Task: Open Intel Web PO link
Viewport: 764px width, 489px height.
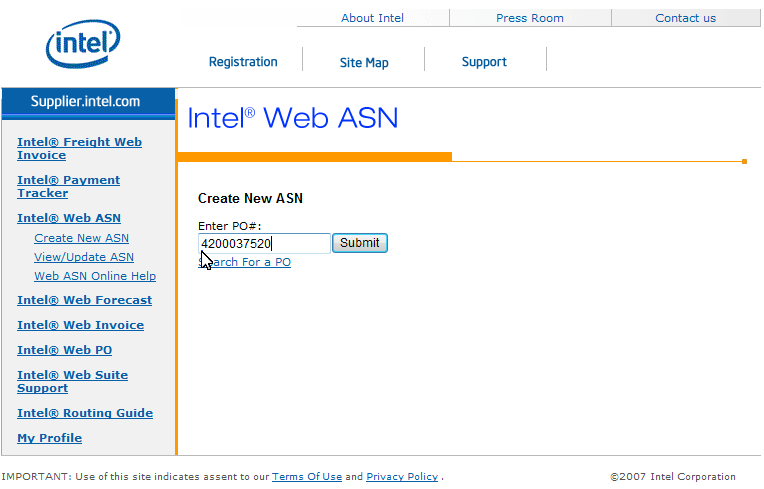Action: 64,350
